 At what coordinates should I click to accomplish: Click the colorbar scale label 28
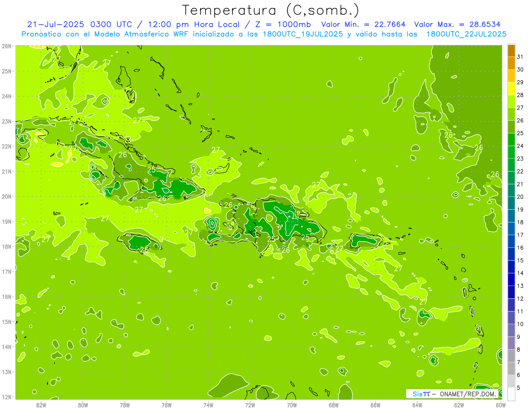click(x=520, y=95)
